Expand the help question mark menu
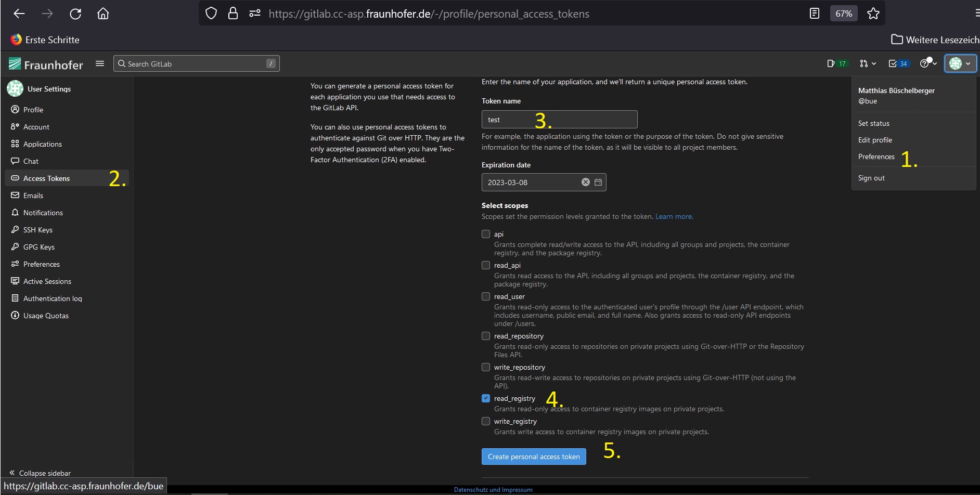 (x=929, y=63)
